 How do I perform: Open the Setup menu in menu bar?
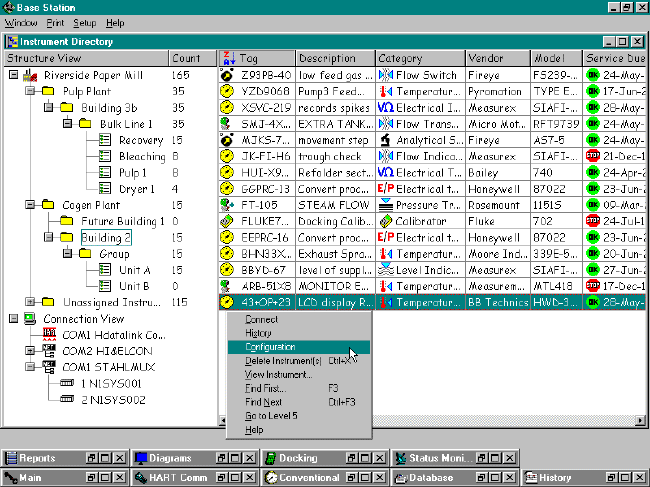pyautogui.click(x=85, y=22)
